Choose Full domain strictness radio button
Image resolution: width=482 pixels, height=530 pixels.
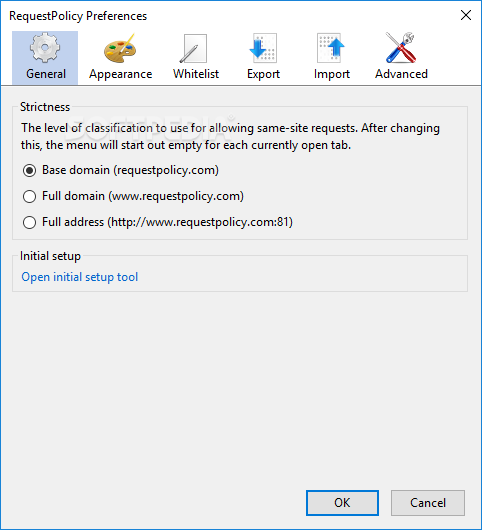(x=29, y=196)
